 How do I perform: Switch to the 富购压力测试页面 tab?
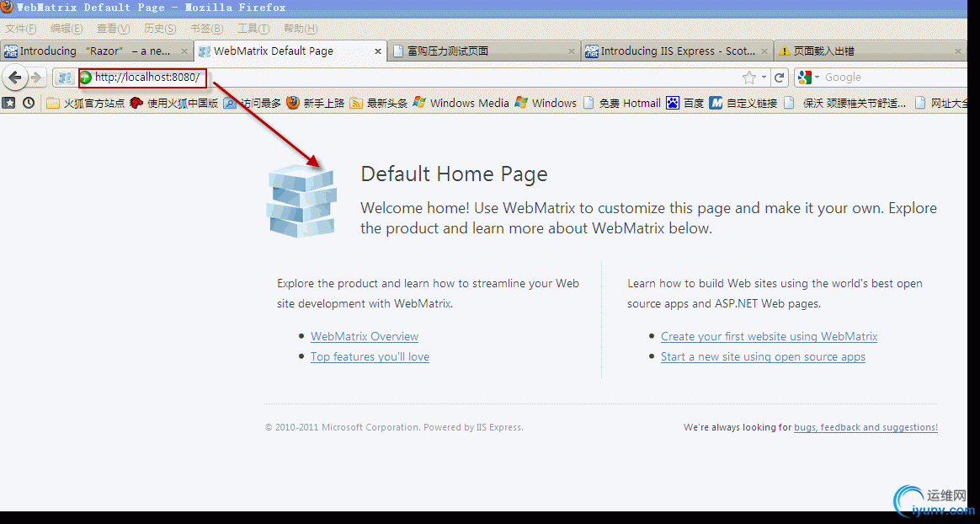(x=484, y=51)
